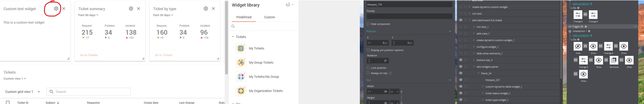Open Ticket summary widget settings gear
This screenshot has width=644, height=104.
(131, 8)
